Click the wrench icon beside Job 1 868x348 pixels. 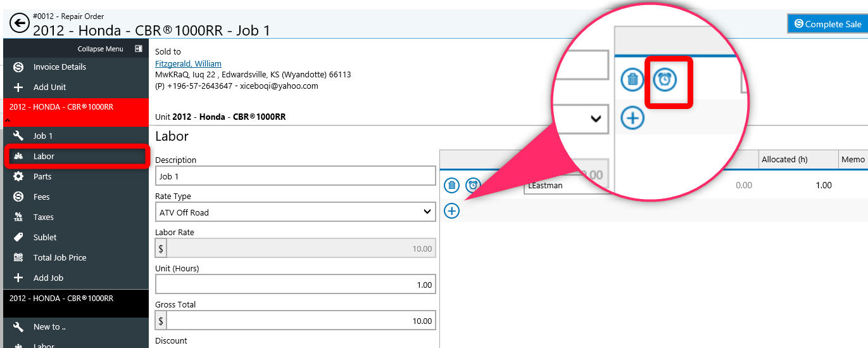coord(18,136)
